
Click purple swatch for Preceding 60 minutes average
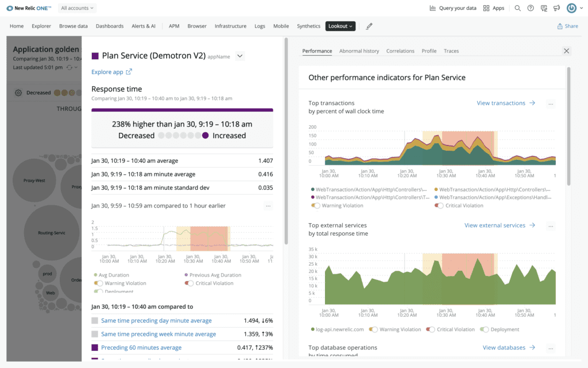click(x=95, y=347)
